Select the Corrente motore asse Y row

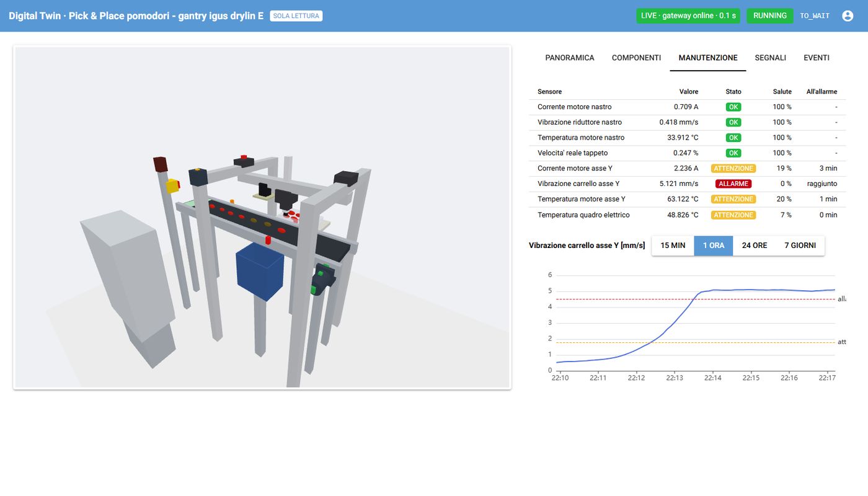tap(687, 169)
